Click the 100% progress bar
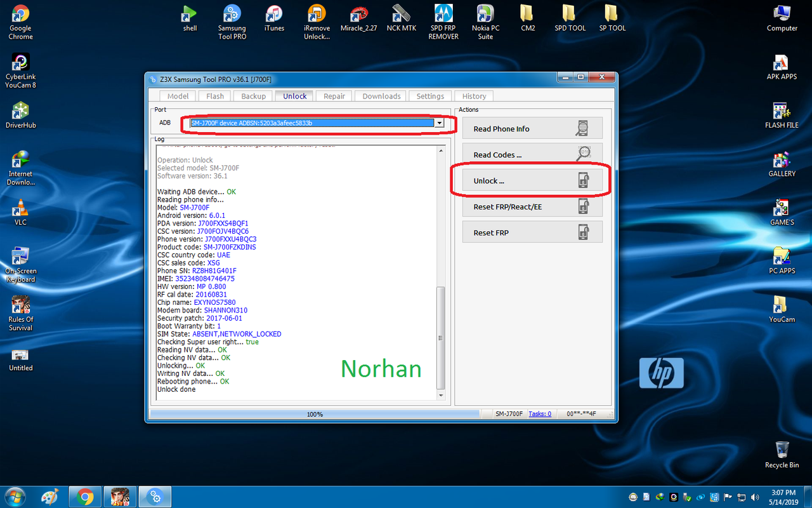812x508 pixels. [315, 414]
